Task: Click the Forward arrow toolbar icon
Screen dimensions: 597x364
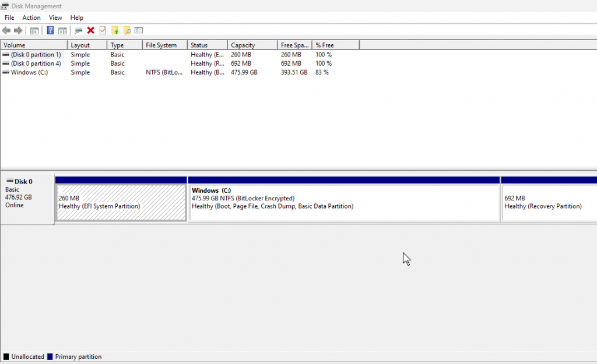Action: point(18,30)
